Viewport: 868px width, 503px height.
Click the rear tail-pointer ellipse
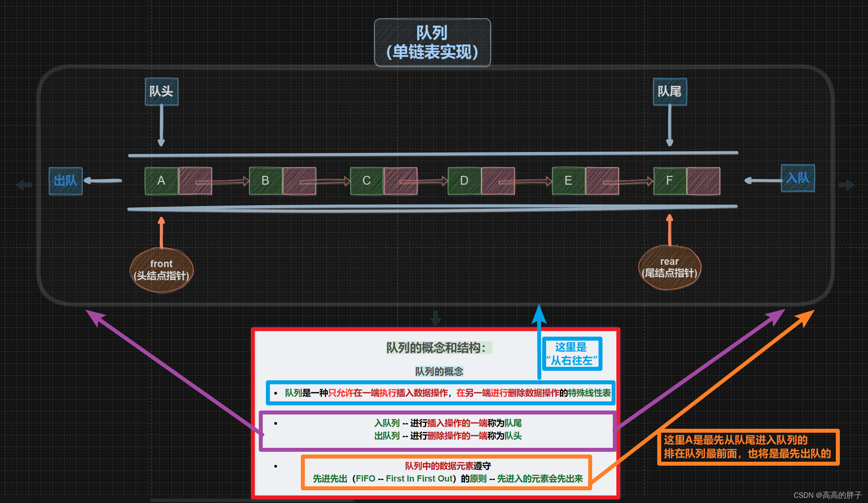click(669, 268)
